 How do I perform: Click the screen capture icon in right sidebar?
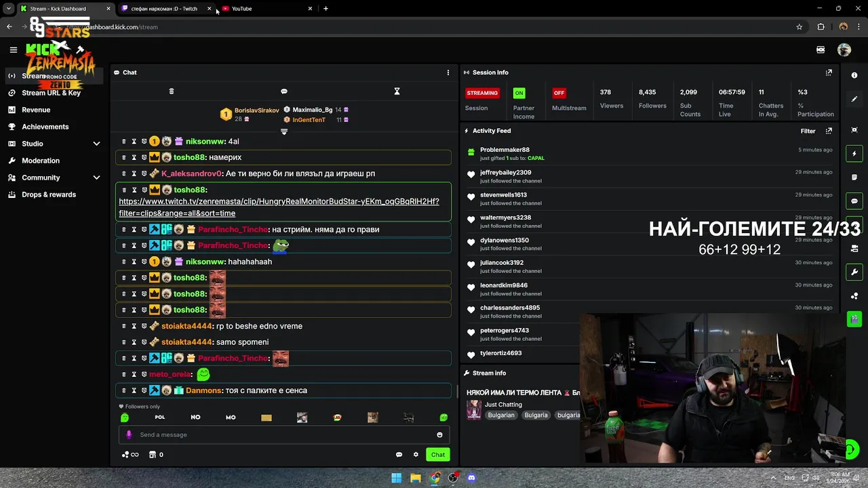tap(854, 130)
